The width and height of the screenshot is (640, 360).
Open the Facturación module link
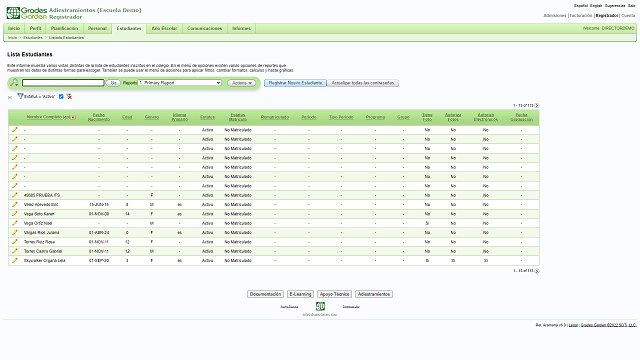(x=581, y=16)
